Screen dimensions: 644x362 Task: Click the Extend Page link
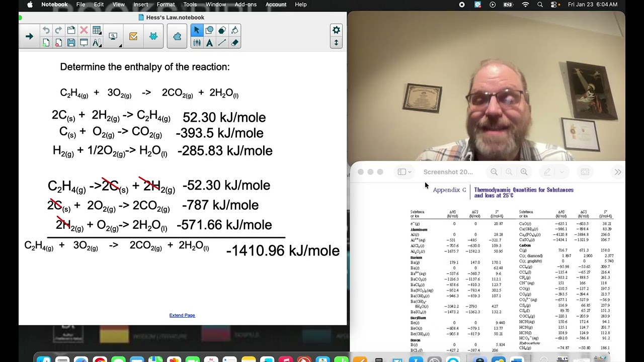pos(182,315)
